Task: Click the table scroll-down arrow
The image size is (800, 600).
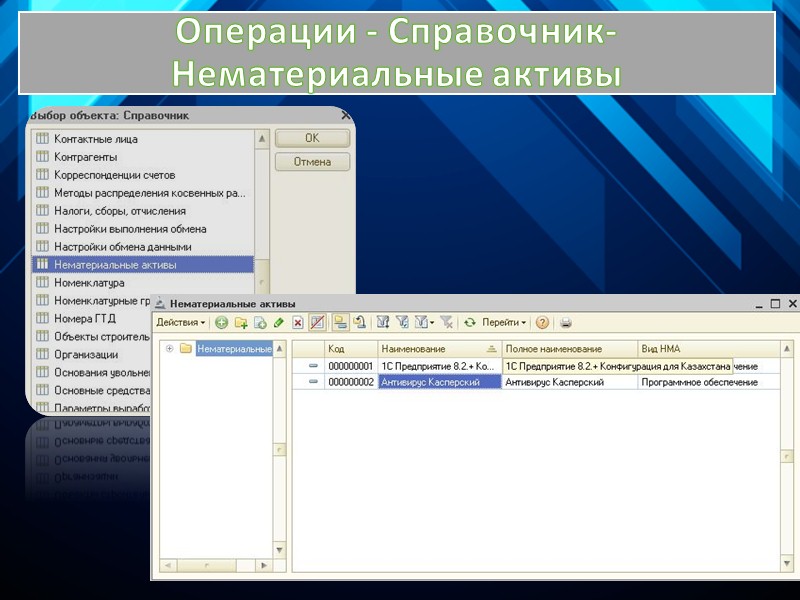Action: pyautogui.click(x=787, y=564)
